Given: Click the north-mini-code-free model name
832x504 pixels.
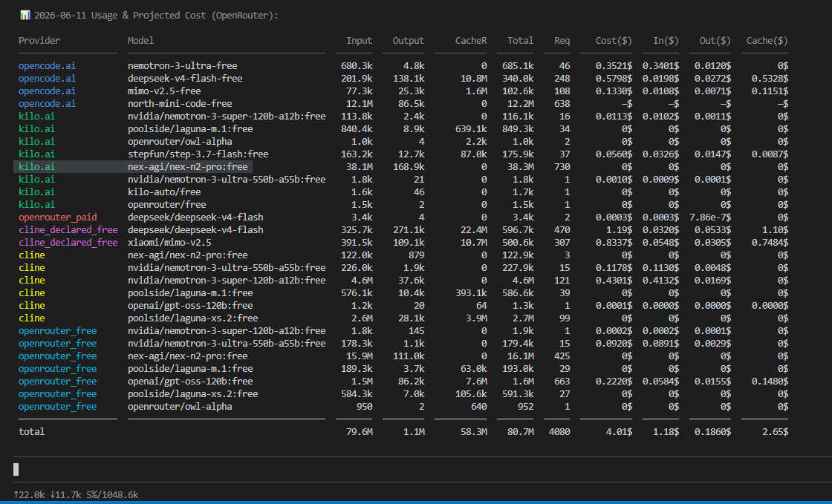Looking at the screenshot, I should 180,103.
